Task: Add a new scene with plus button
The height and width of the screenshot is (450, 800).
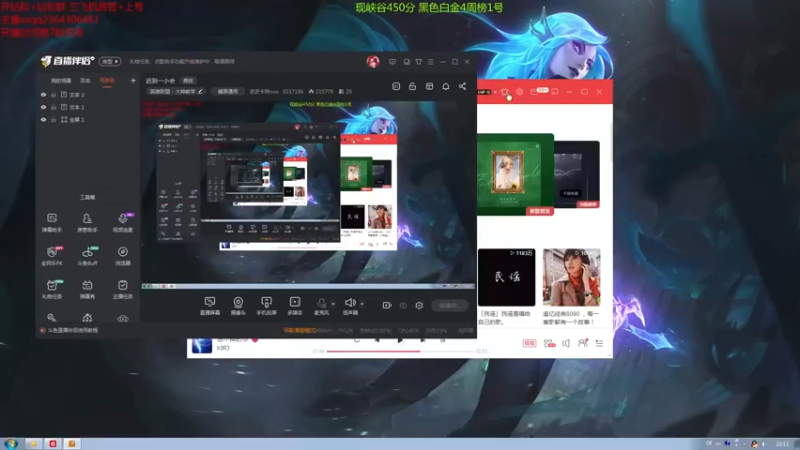Action: tap(133, 81)
